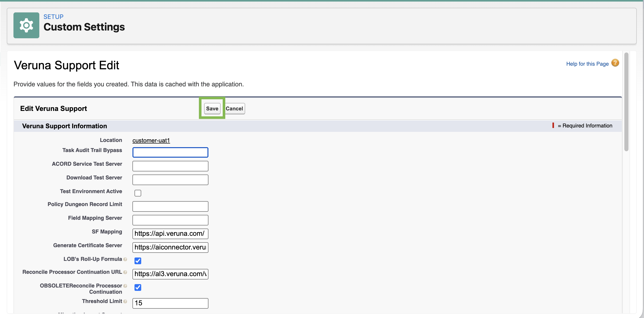Edit the Threshold Limit value 15
This screenshot has width=644, height=318.
(x=170, y=303)
